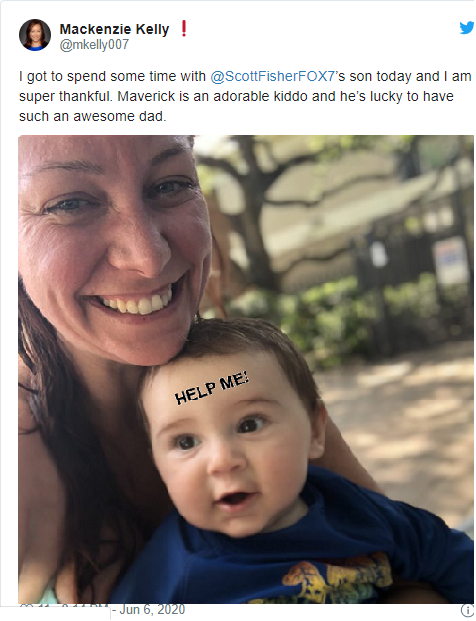Screen dimensions: 476x621
Task: Follow the @ScottFisherFOX7 mention link
Action: [273, 76]
